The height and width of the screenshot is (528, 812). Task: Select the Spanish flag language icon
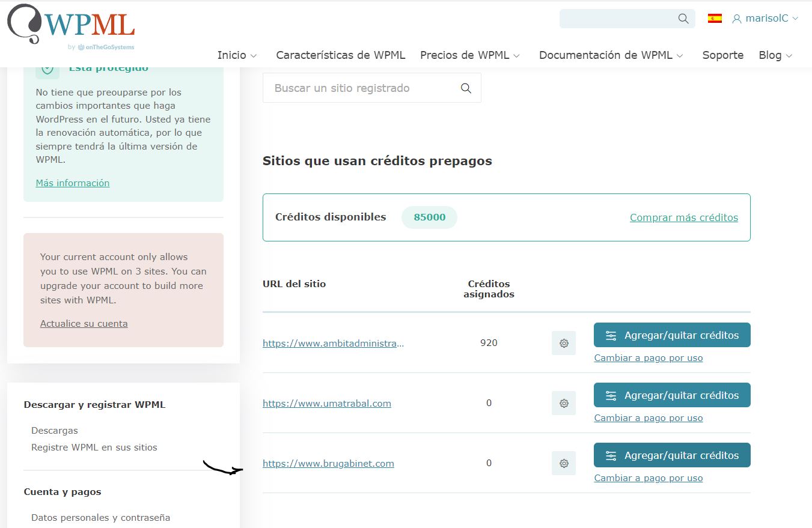pos(715,18)
